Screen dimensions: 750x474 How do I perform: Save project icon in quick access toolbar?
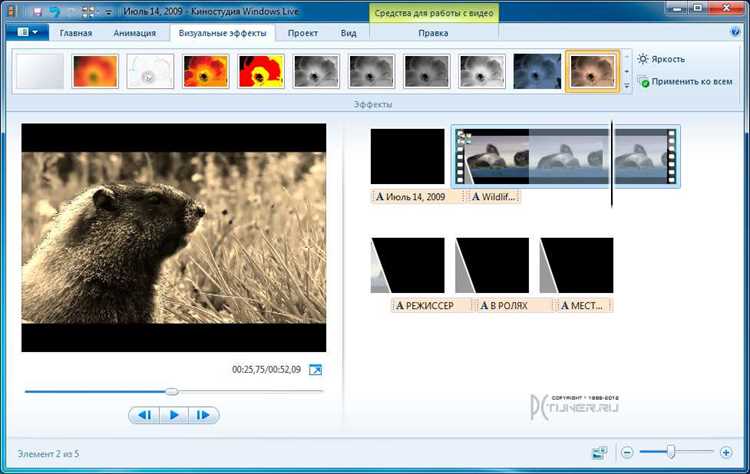(37, 11)
